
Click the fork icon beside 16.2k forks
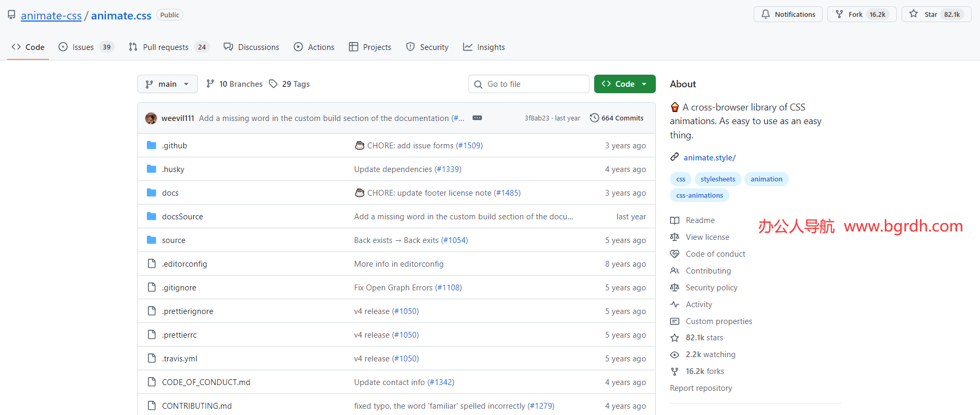point(675,371)
